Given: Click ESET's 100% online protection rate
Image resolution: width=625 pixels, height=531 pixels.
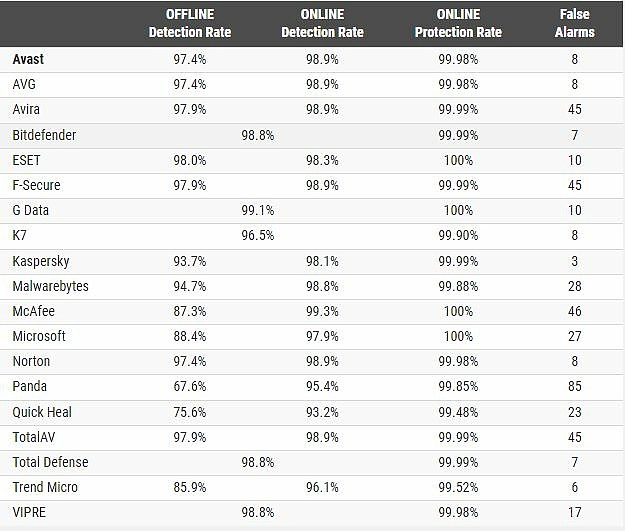Looking at the screenshot, I should click(458, 161).
